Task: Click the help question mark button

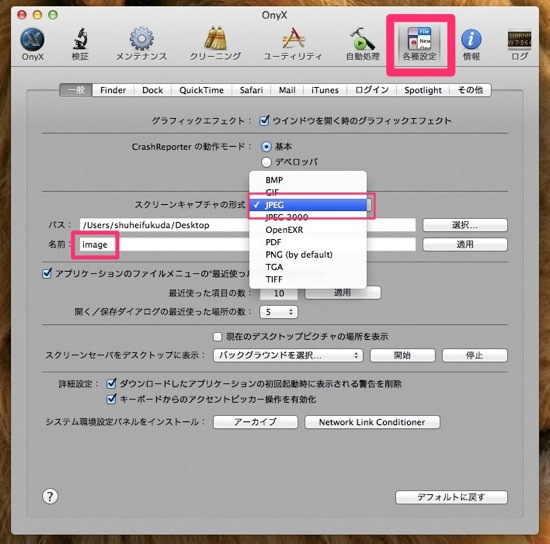Action: click(x=50, y=496)
